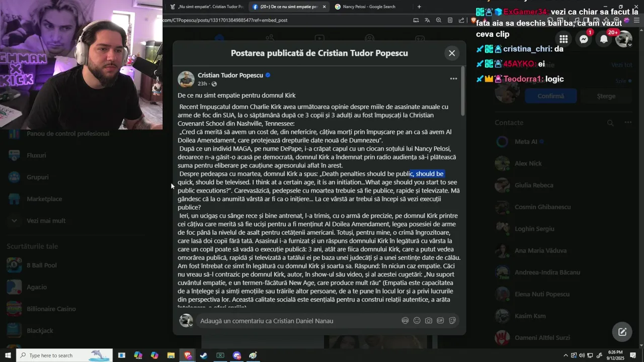
Task: Open Discord from the taskbar
Action: click(237, 355)
